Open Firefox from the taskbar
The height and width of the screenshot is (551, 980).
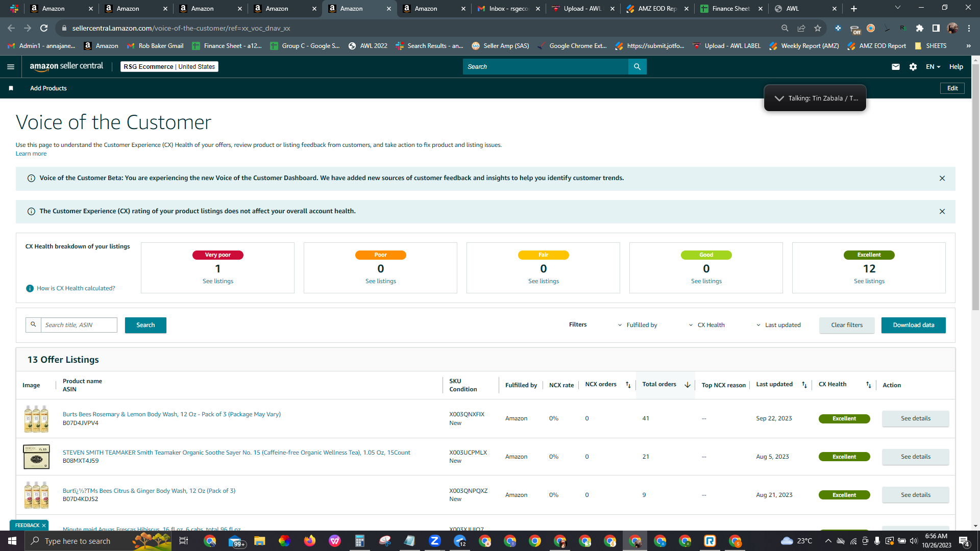coord(310,541)
